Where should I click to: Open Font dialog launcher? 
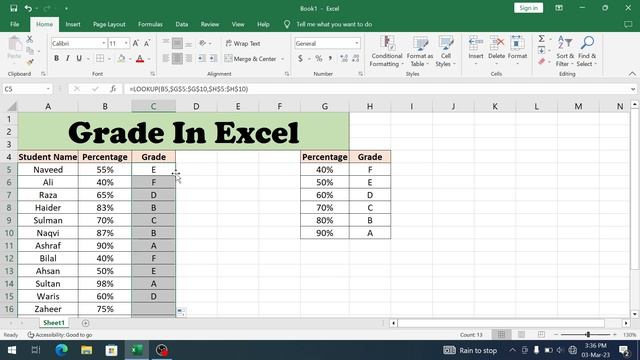[x=153, y=74]
